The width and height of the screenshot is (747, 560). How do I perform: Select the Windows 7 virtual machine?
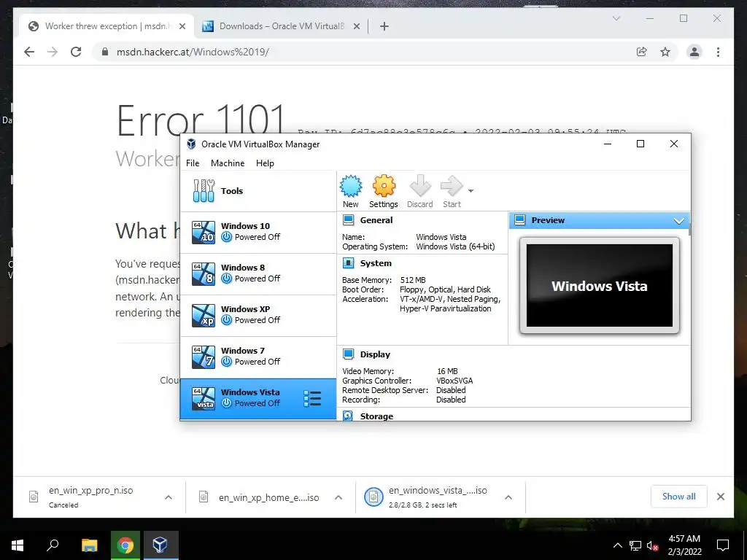tap(258, 357)
